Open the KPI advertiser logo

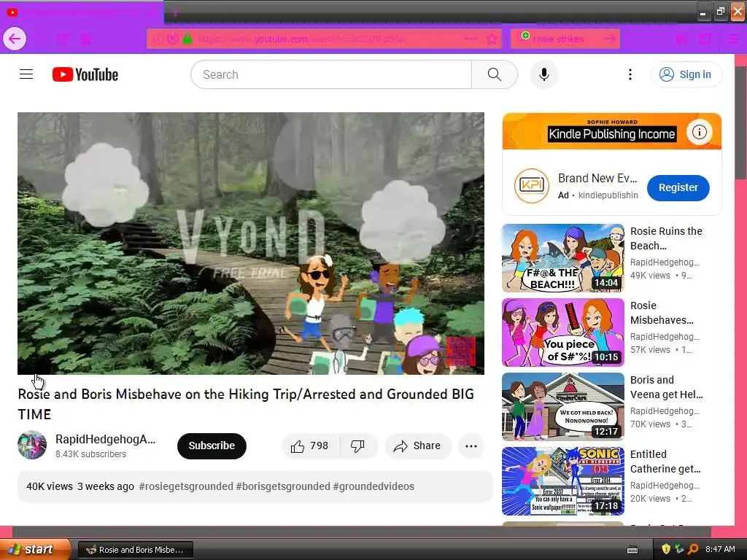[x=531, y=186]
